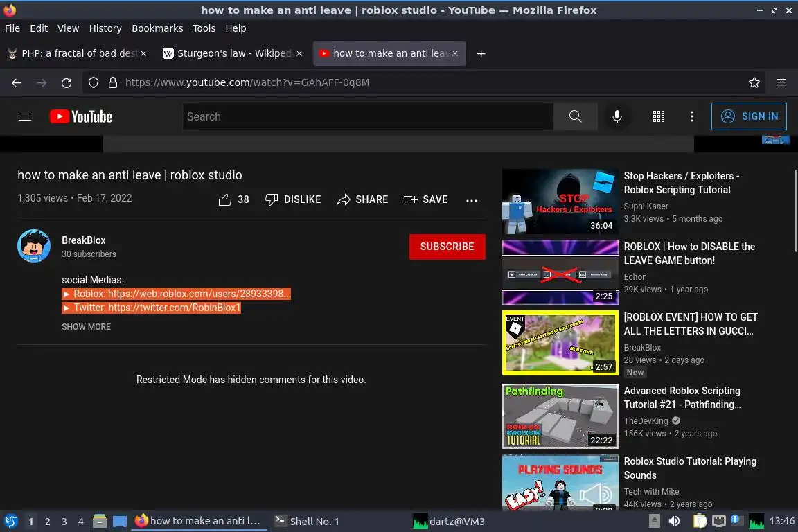Screen dimensions: 798x532
Task: Open a new tab with plus button
Action: [x=481, y=53]
